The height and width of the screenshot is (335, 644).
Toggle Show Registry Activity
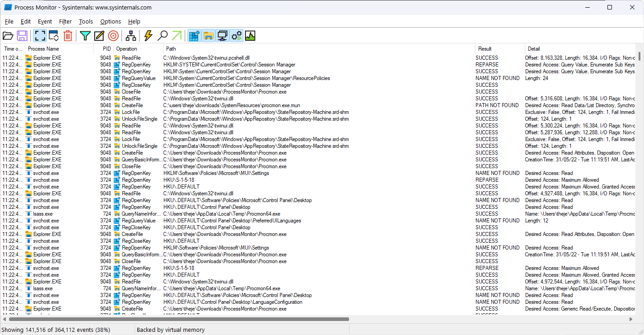coord(194,36)
